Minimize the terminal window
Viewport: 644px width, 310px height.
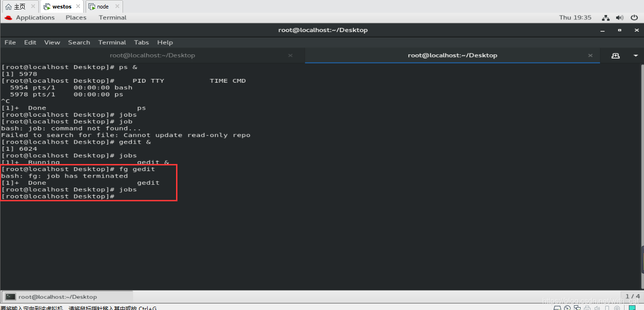tap(603, 30)
